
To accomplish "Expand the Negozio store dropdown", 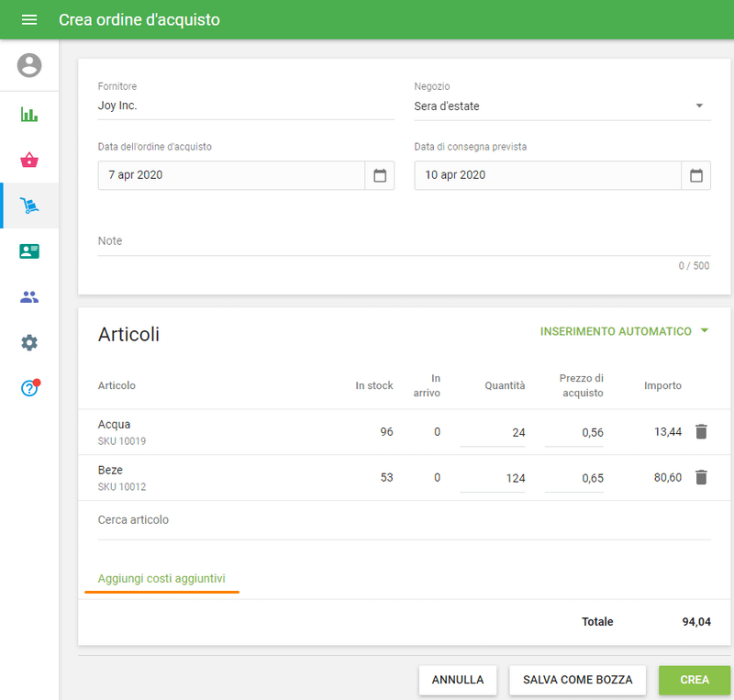I will (699, 106).
